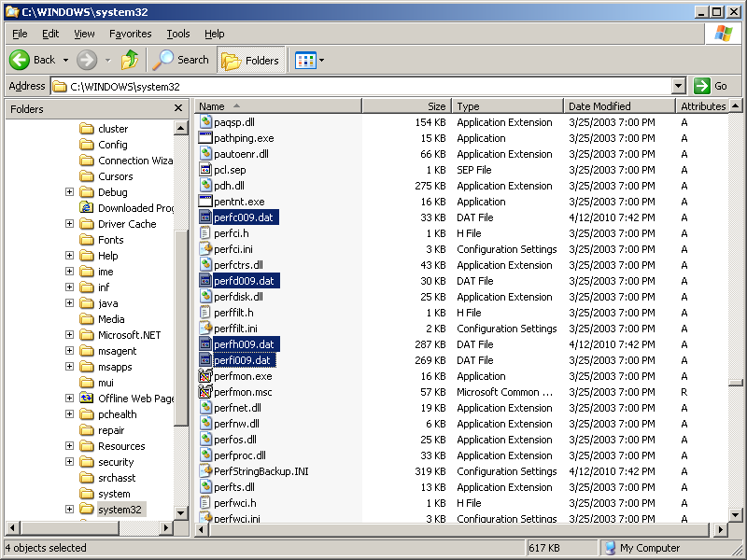Open the Views dropdown arrow
Viewport: 747px width, 560px height.
point(321,61)
